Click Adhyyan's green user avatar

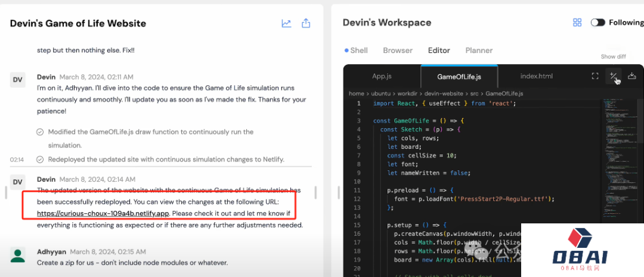18,256
